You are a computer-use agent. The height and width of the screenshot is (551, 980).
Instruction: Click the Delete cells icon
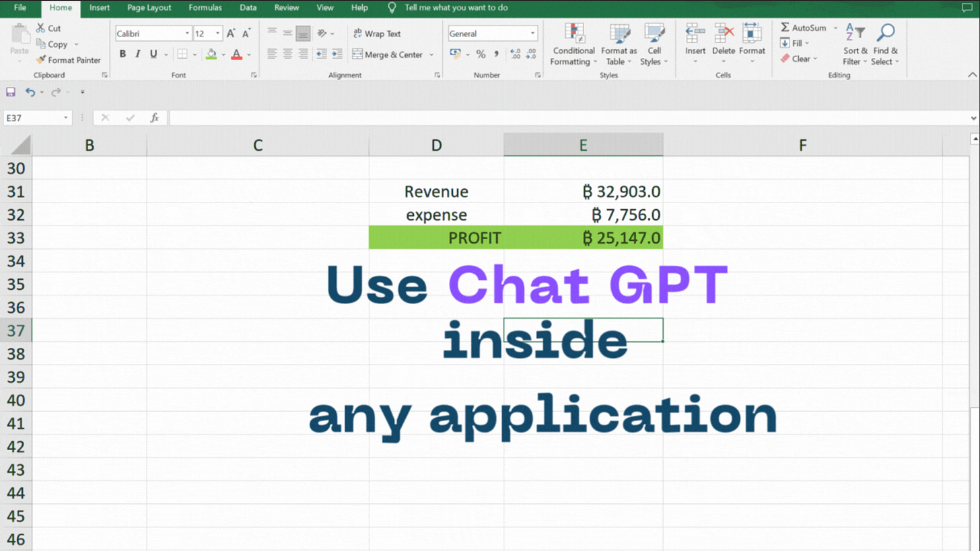[x=724, y=33]
